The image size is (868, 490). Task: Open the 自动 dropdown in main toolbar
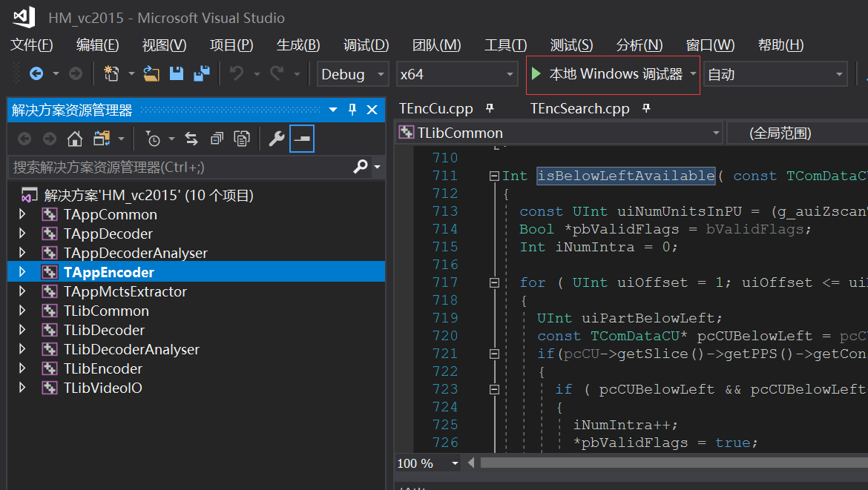pos(775,74)
